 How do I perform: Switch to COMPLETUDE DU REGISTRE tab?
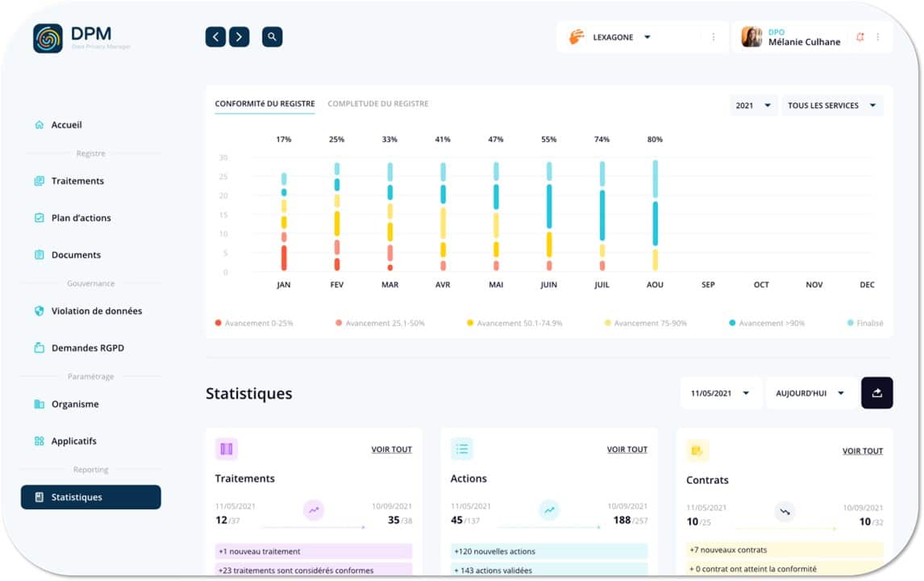(x=377, y=104)
